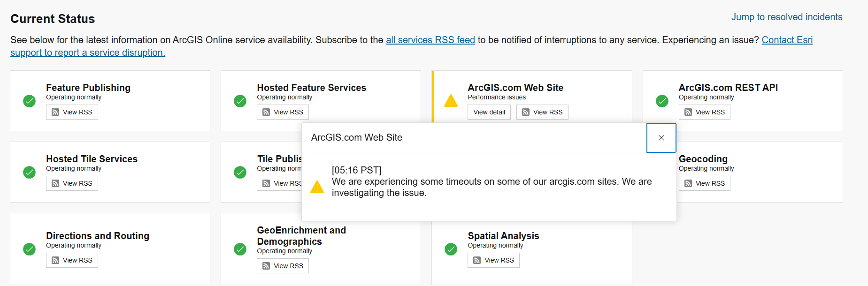Screen dimensions: 868x286
Task: Click green checkmark icon for Feature Publishing
Action: click(29, 101)
